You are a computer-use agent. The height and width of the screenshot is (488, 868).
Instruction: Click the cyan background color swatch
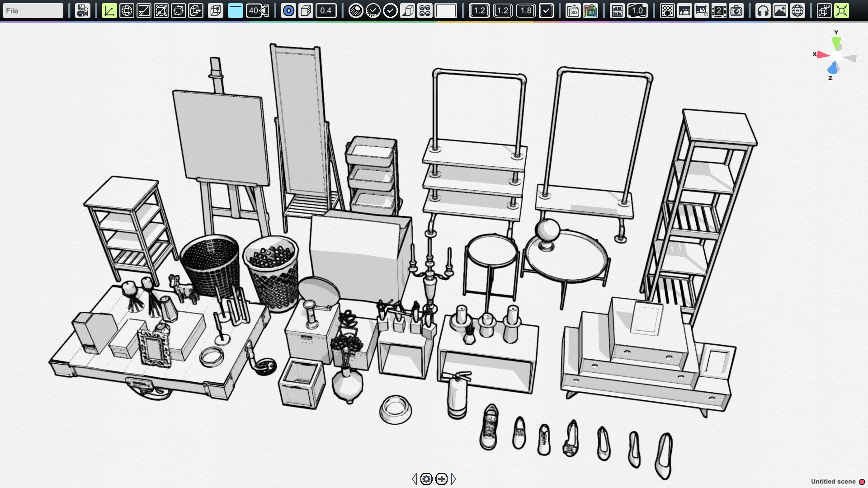[235, 10]
